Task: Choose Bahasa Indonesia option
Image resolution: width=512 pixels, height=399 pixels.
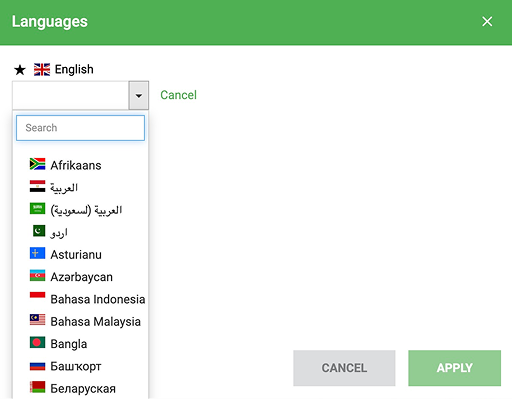Action: 98,299
